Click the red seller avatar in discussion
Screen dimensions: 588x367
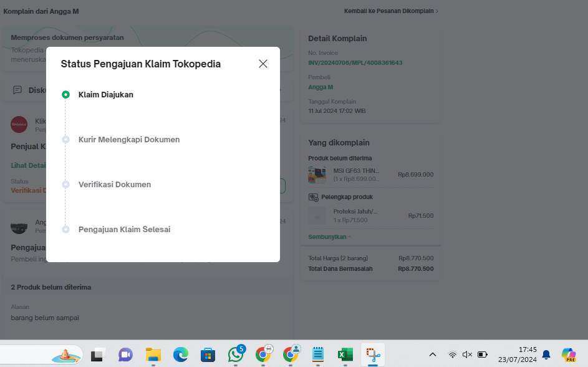tap(19, 125)
